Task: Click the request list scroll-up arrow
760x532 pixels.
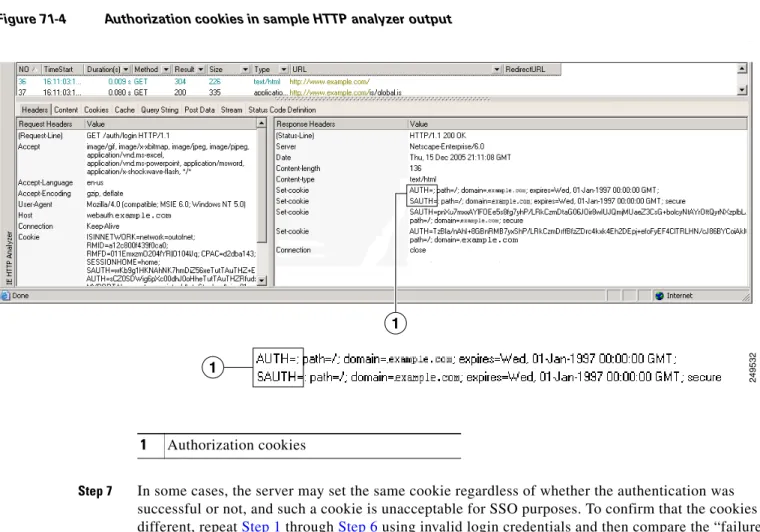Action: 742,68
